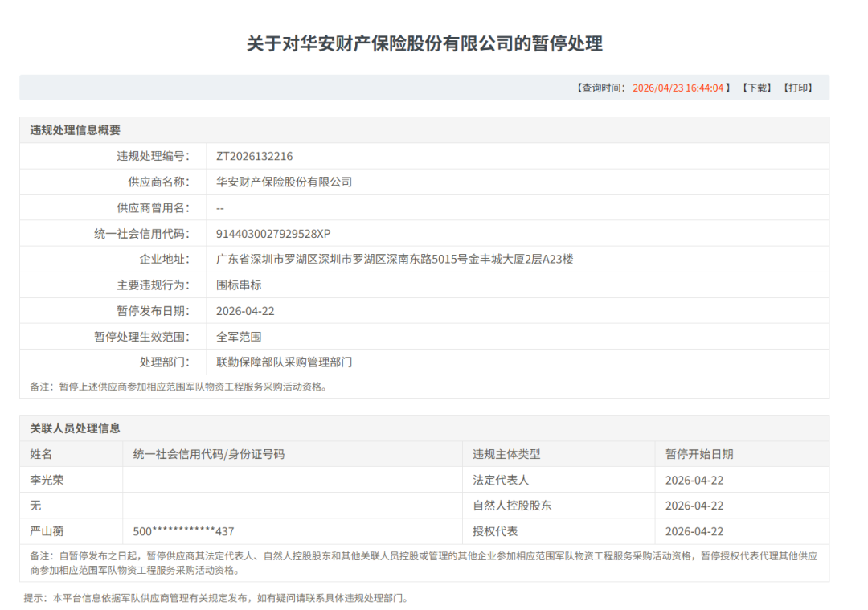The image size is (868, 610).
Task: Click the suspension publish date value in summary
Action: coord(245,310)
